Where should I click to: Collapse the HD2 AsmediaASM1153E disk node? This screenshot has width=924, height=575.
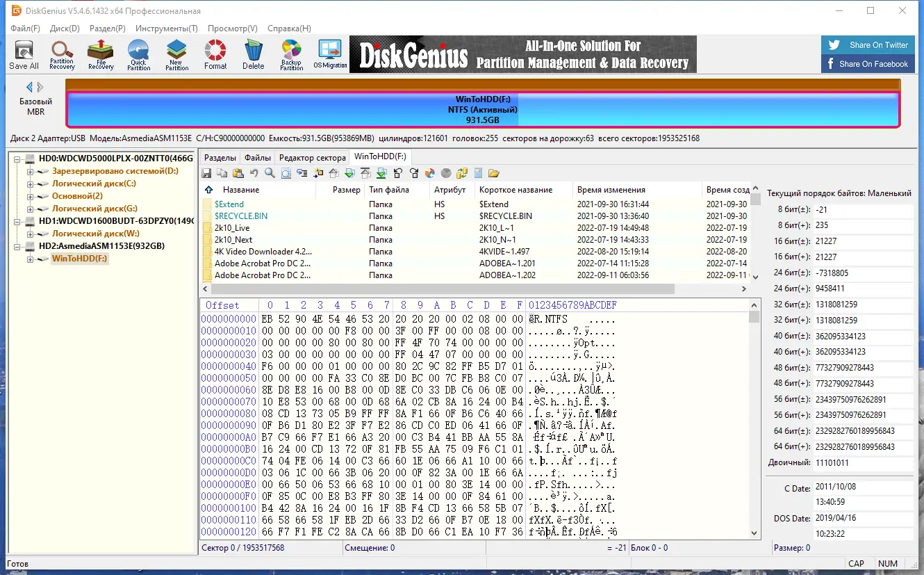(x=18, y=246)
